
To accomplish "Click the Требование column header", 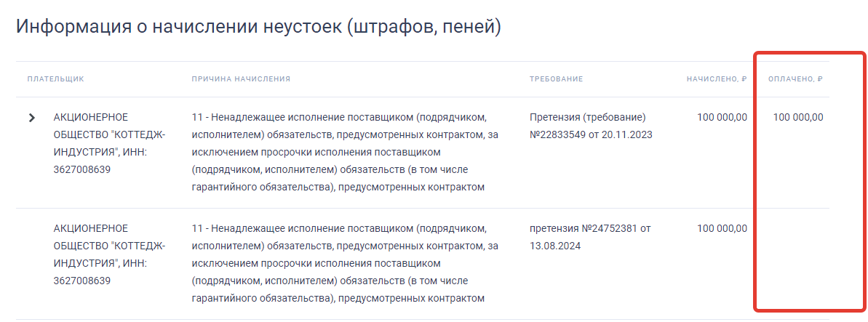I will pyautogui.click(x=557, y=79).
